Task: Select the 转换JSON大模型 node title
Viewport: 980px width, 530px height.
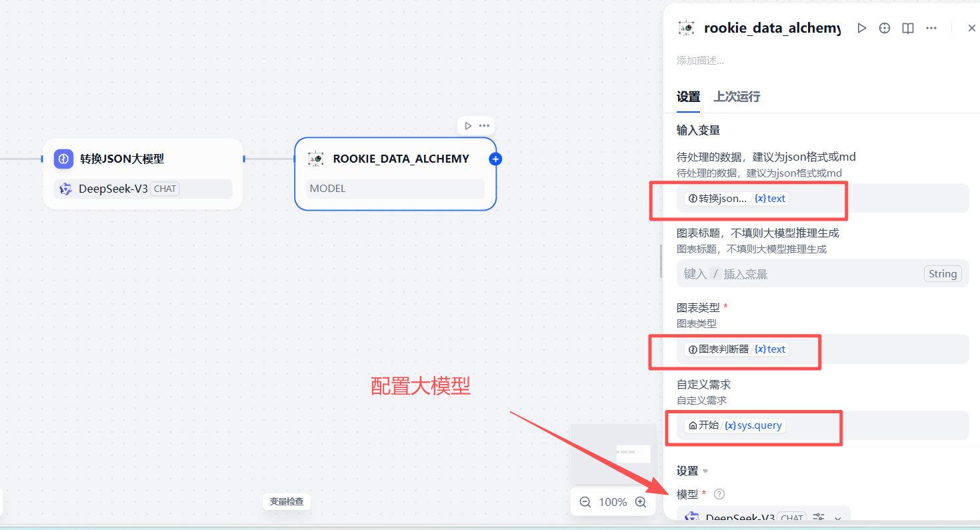Action: 122,159
